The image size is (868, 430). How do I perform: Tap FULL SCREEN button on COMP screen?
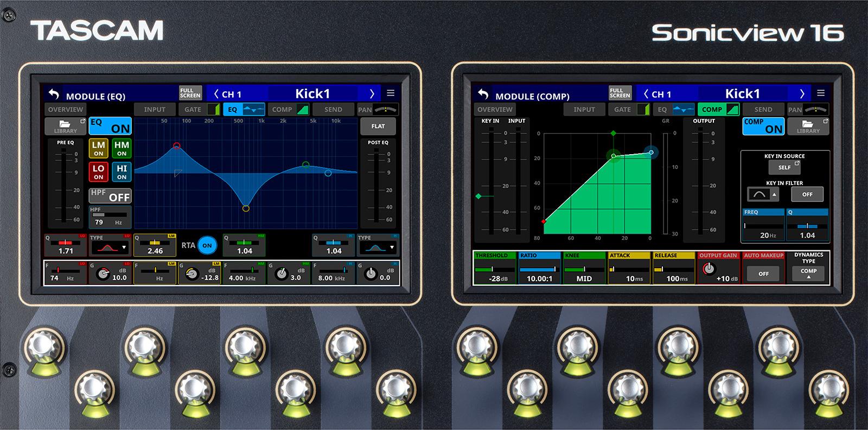pyautogui.click(x=620, y=93)
